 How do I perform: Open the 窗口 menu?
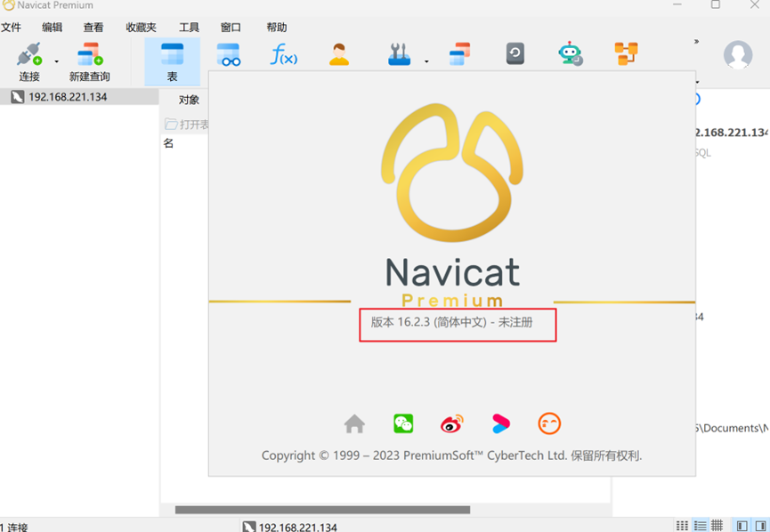(231, 28)
